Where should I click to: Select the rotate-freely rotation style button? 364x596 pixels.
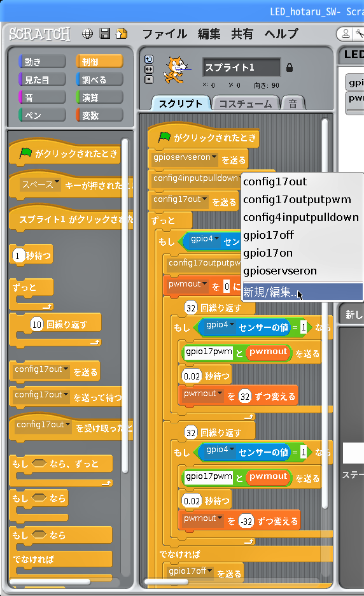[149, 59]
